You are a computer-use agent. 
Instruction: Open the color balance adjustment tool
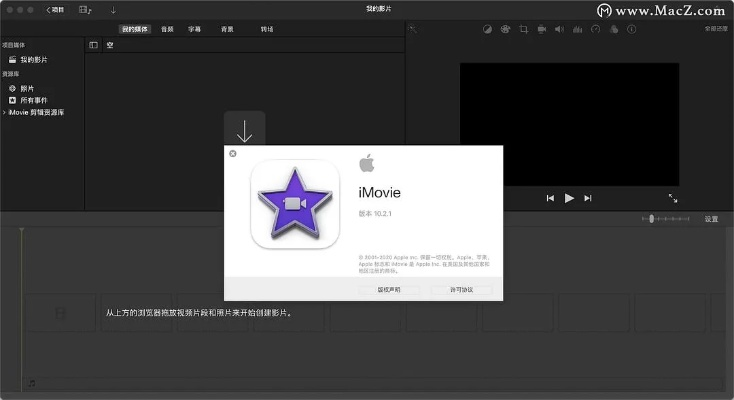click(x=487, y=29)
